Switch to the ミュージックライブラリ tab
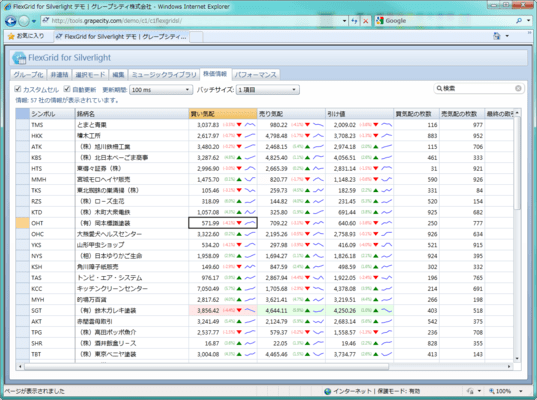Screen dimensions: 537x400 (164, 75)
